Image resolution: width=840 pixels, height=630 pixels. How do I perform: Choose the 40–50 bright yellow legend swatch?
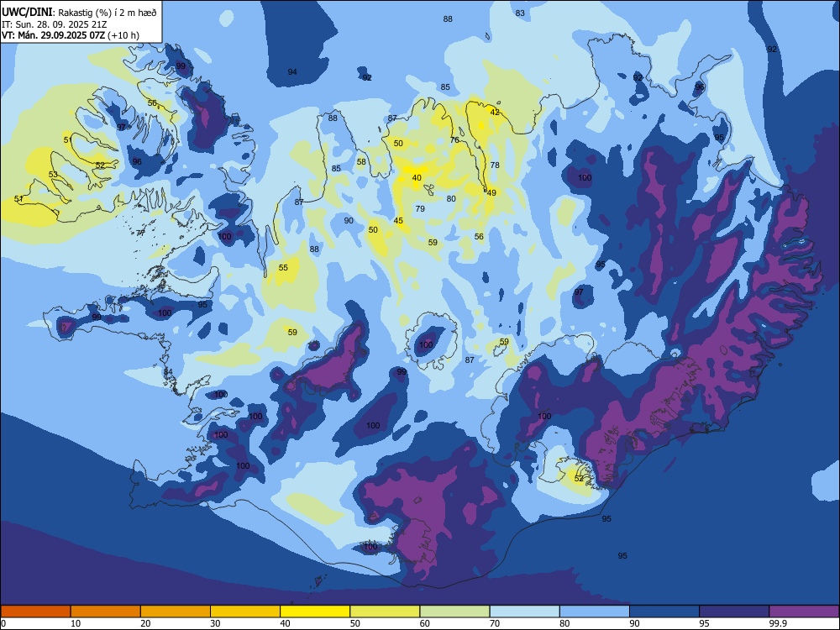pyautogui.click(x=315, y=612)
